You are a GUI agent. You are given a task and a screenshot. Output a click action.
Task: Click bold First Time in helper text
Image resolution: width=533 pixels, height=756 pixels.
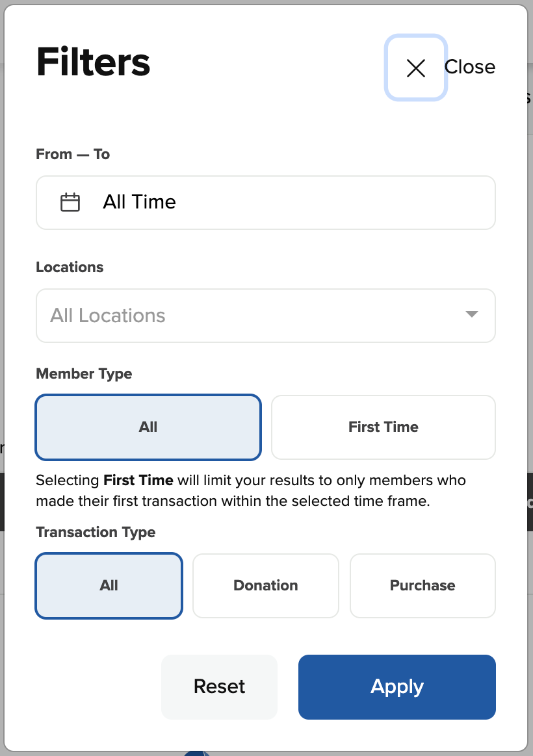[138, 481]
